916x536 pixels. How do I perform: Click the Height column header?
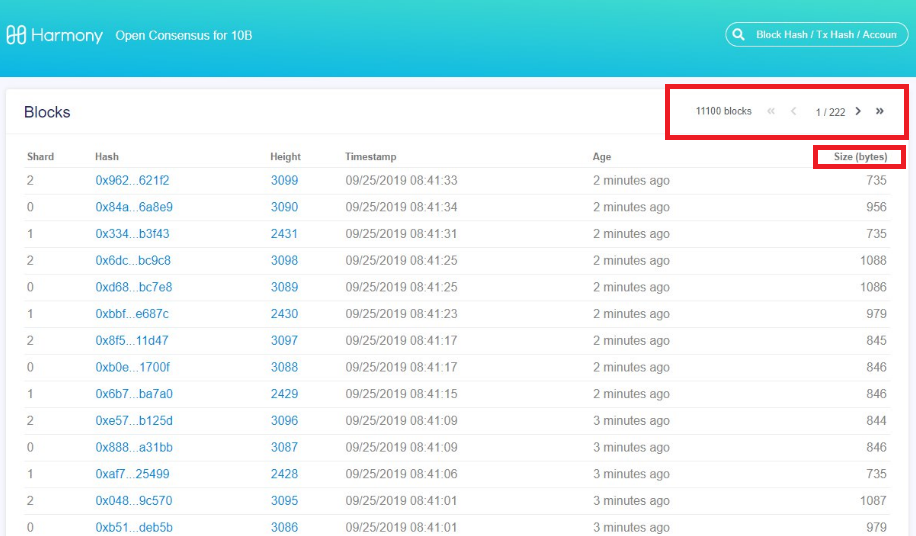(x=285, y=156)
